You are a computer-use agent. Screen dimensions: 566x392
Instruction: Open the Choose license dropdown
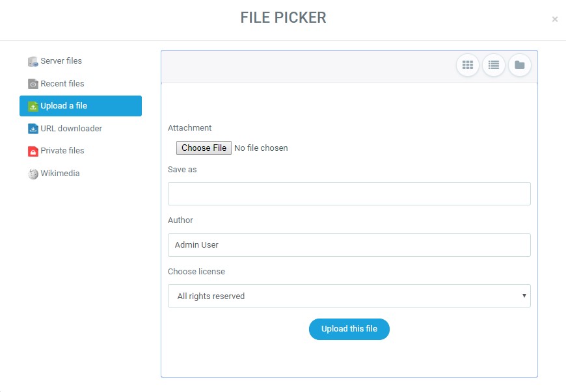pyautogui.click(x=349, y=296)
